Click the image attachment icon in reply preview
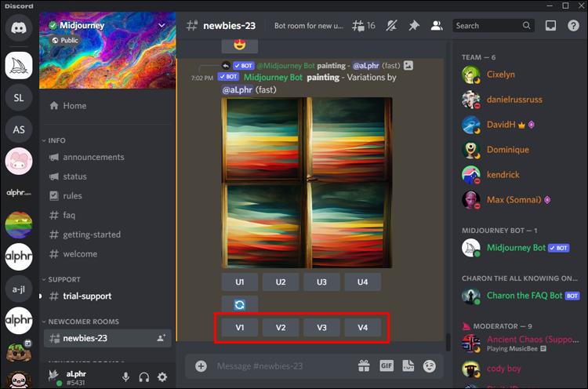Image resolution: width=588 pixels, height=389 pixels. coord(408,65)
